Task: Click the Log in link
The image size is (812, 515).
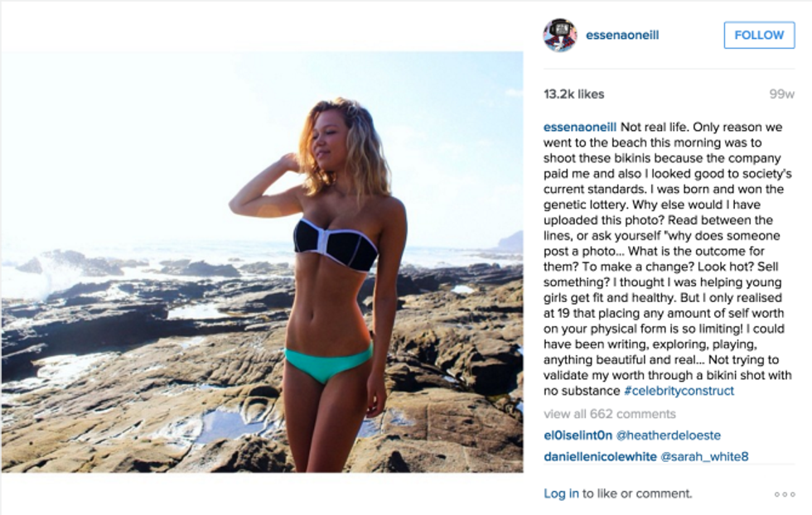Action: [x=561, y=493]
